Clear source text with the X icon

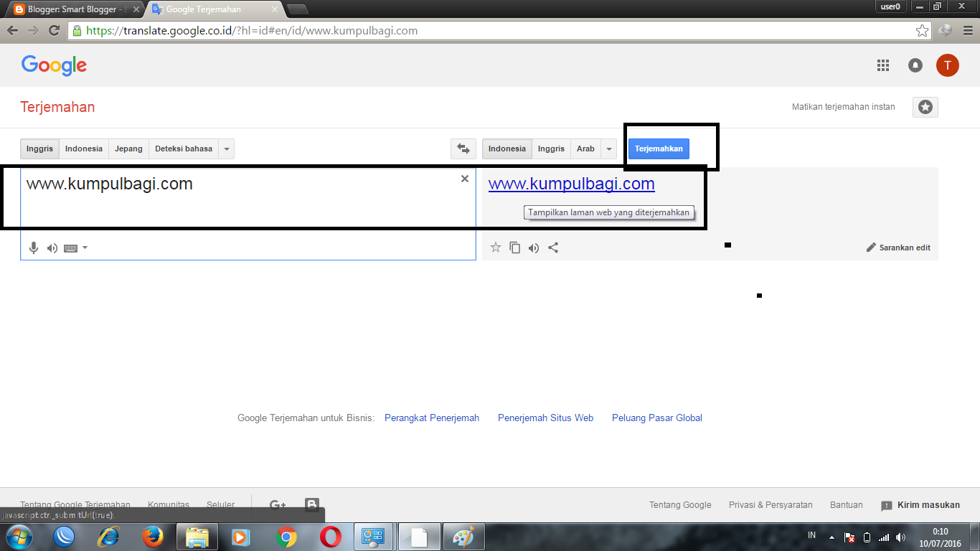pos(465,179)
